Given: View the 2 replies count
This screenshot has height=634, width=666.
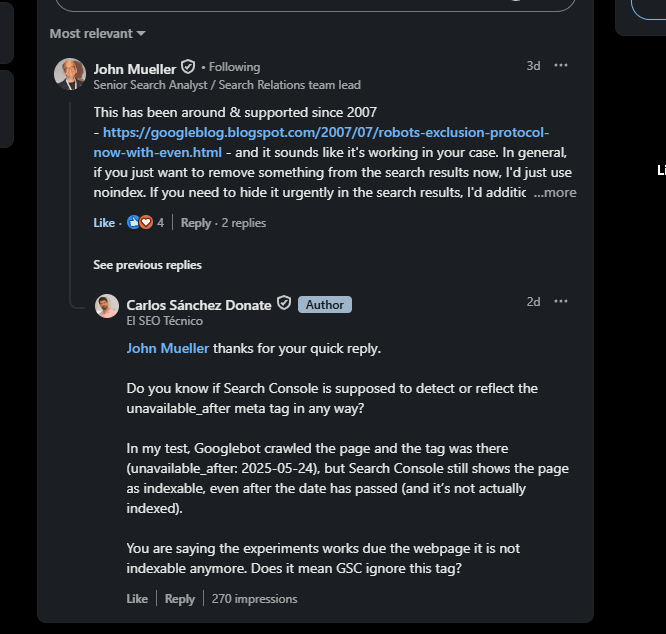Looking at the screenshot, I should pyautogui.click(x=244, y=223).
